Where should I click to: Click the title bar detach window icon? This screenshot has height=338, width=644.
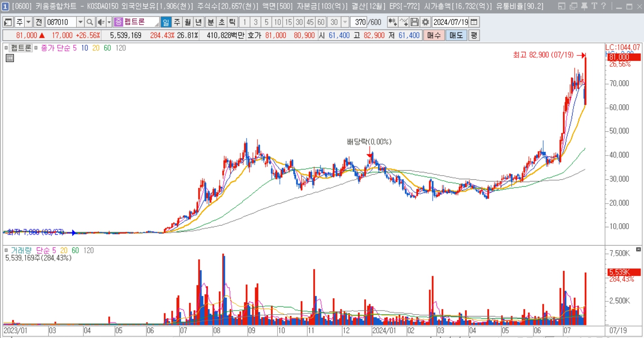click(x=573, y=6)
